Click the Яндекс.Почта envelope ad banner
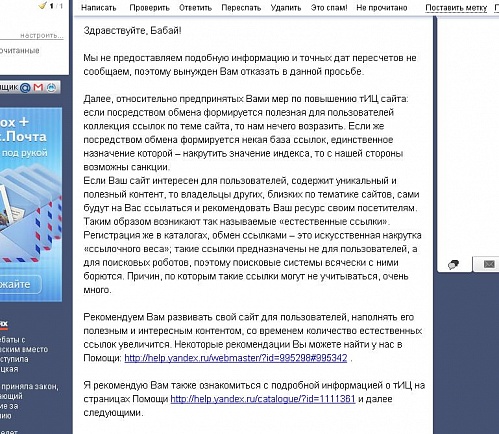This screenshot has width=499, height=434. [31, 204]
